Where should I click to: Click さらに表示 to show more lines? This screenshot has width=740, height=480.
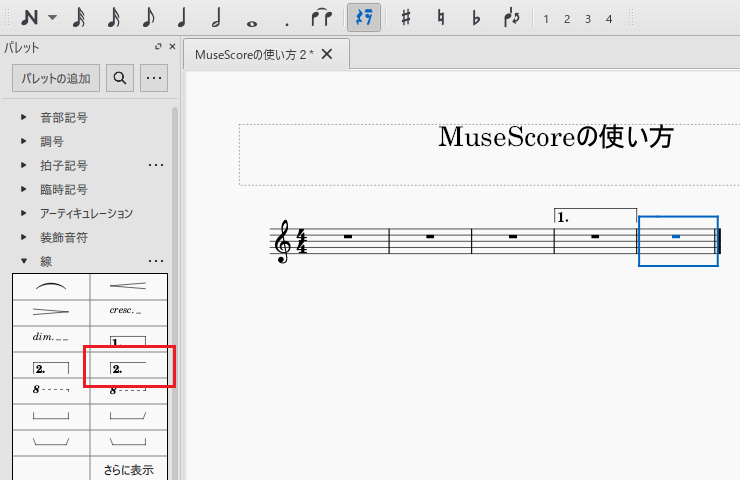click(x=128, y=470)
